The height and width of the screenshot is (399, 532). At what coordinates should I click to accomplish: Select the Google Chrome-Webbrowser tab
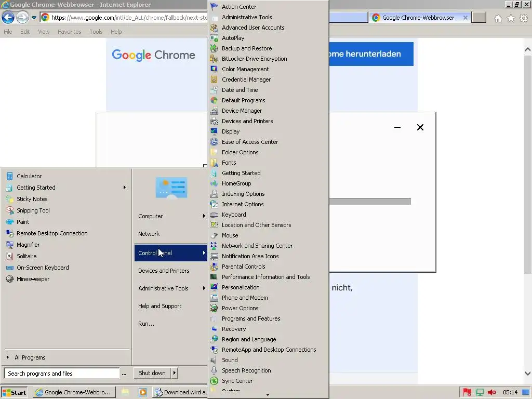click(x=419, y=18)
